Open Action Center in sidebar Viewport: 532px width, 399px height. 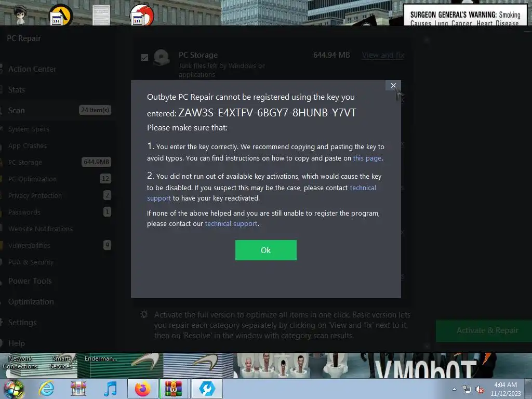(32, 69)
